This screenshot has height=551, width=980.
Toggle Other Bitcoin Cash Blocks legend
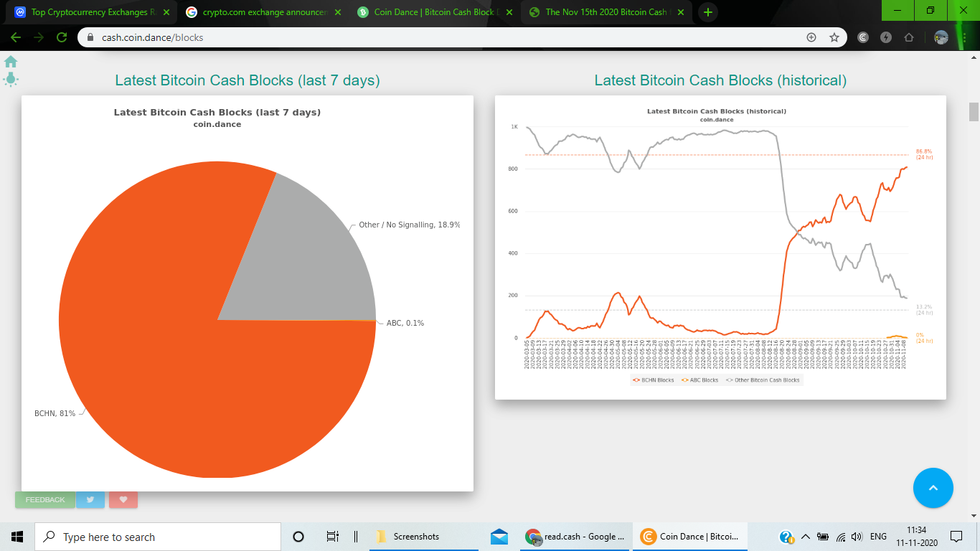coord(763,380)
